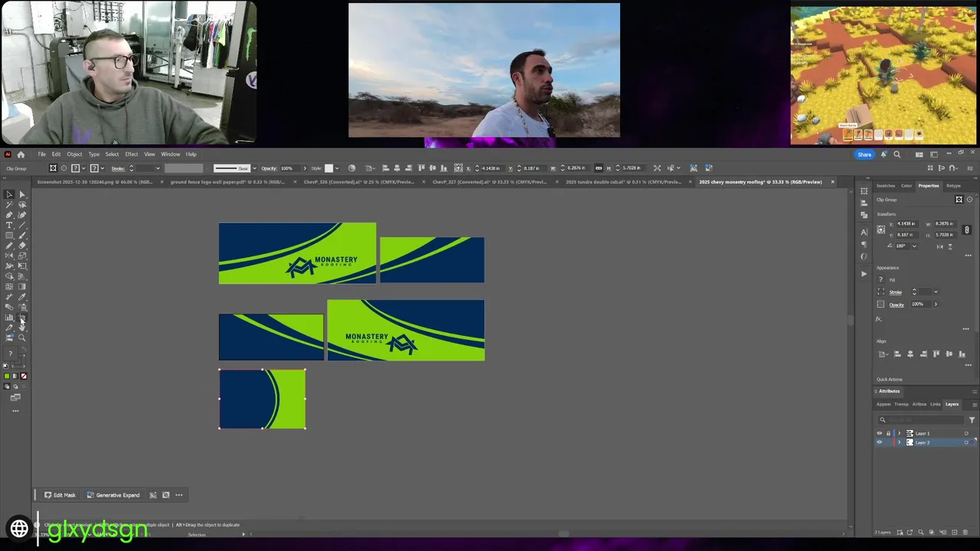This screenshot has height=551, width=980.
Task: Open brush definition Basic dropdown
Action: [x=255, y=168]
